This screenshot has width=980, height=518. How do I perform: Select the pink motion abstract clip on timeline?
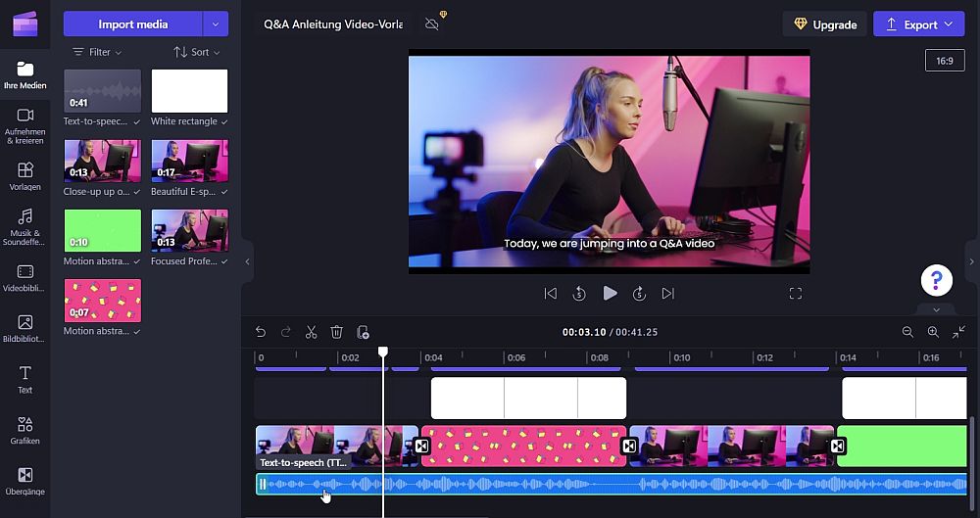point(523,447)
